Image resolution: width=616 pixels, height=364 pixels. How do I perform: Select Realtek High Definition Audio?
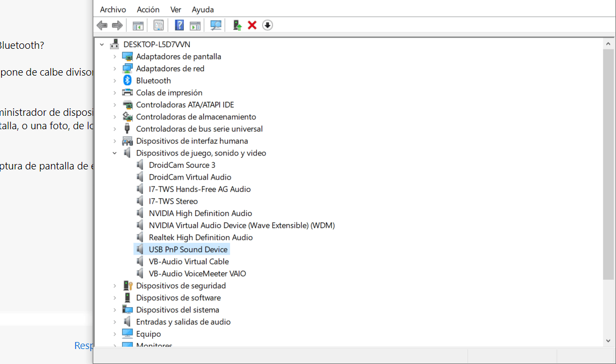201,237
